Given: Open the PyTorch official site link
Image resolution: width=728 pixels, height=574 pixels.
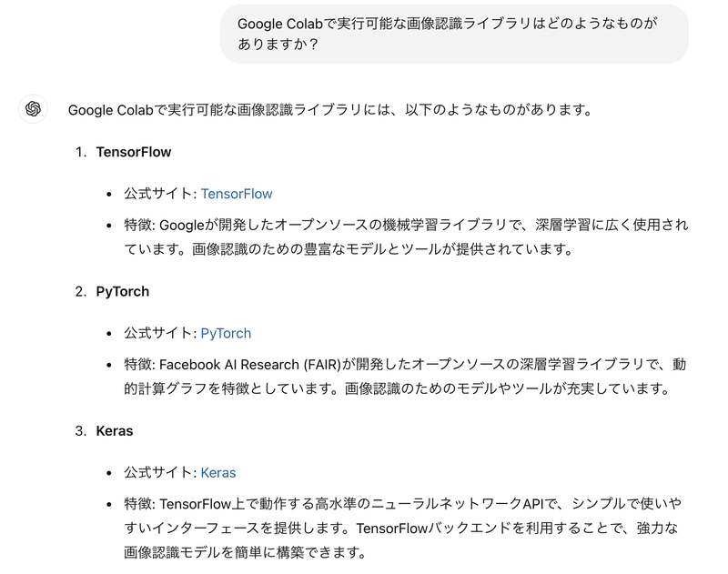Looking at the screenshot, I should tap(226, 333).
